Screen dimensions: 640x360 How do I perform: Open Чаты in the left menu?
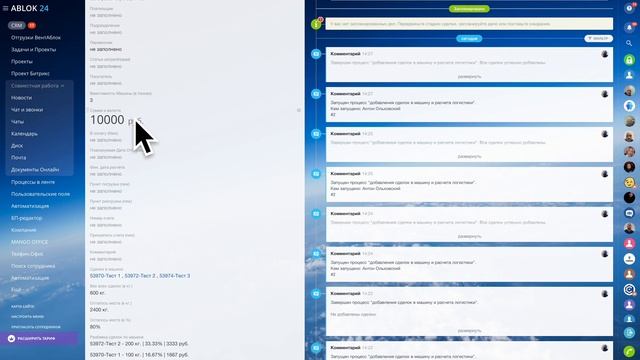17,122
